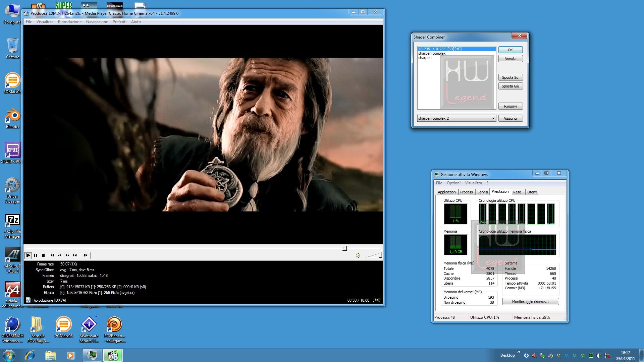Click Monitoraggio risorse button
644x362 pixels.
pos(530,302)
